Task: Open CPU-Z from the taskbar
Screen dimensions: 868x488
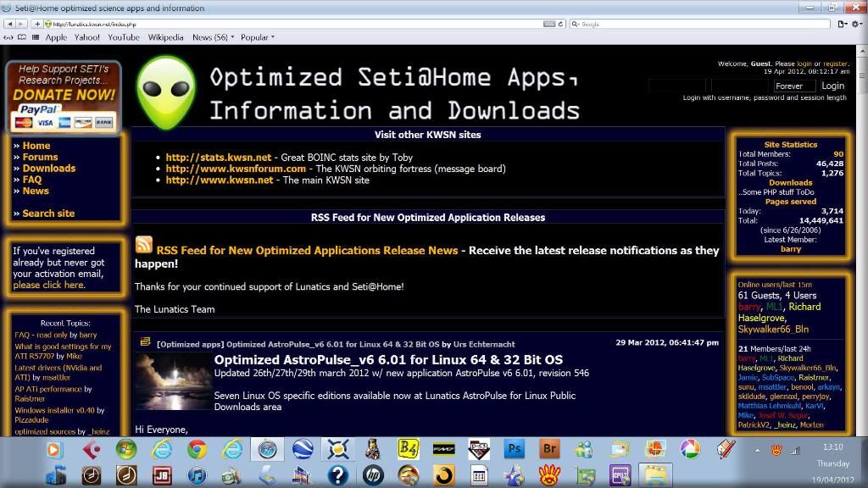Action: [620, 474]
